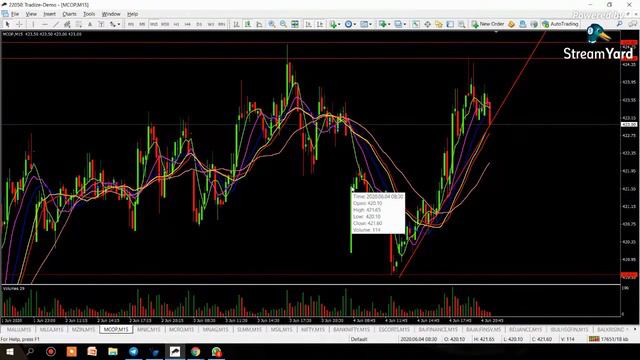The height and width of the screenshot is (360, 640).
Task: Pick the Fibonacci retracement tool
Action: (79, 24)
